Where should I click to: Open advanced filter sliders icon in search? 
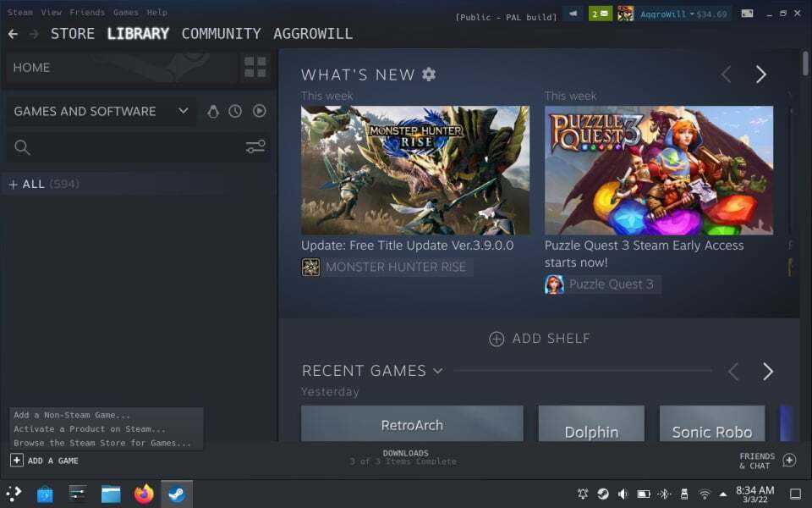click(255, 146)
